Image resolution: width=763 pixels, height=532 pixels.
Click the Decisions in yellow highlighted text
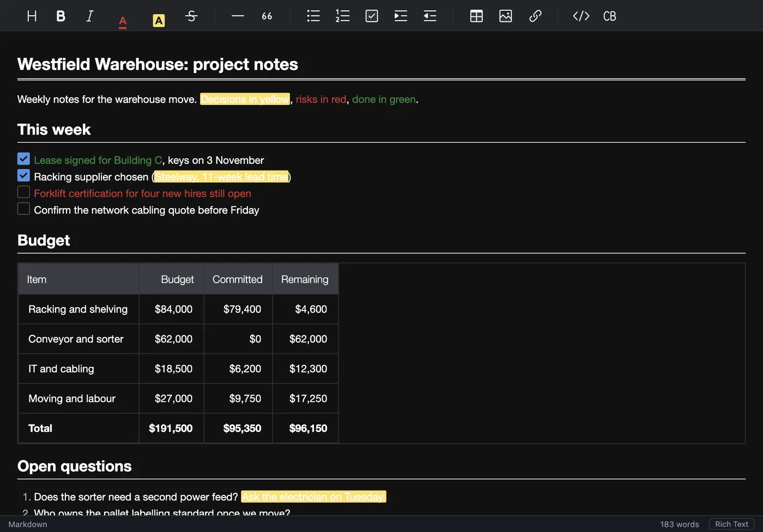pos(245,99)
